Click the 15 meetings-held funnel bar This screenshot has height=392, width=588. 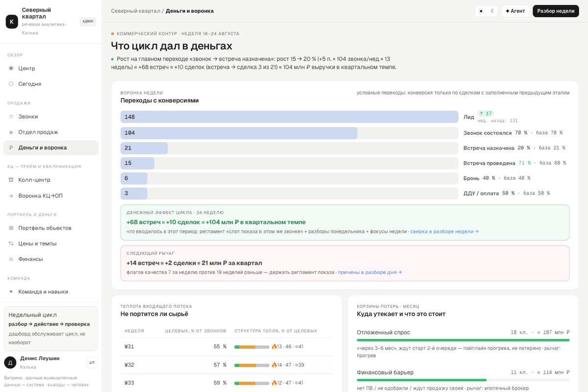coord(137,163)
